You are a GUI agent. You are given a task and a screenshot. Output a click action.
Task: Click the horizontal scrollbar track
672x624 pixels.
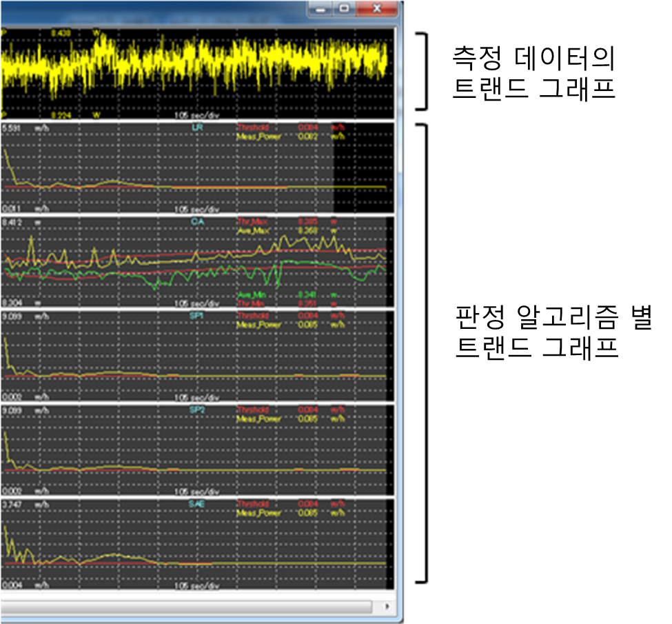(x=186, y=605)
